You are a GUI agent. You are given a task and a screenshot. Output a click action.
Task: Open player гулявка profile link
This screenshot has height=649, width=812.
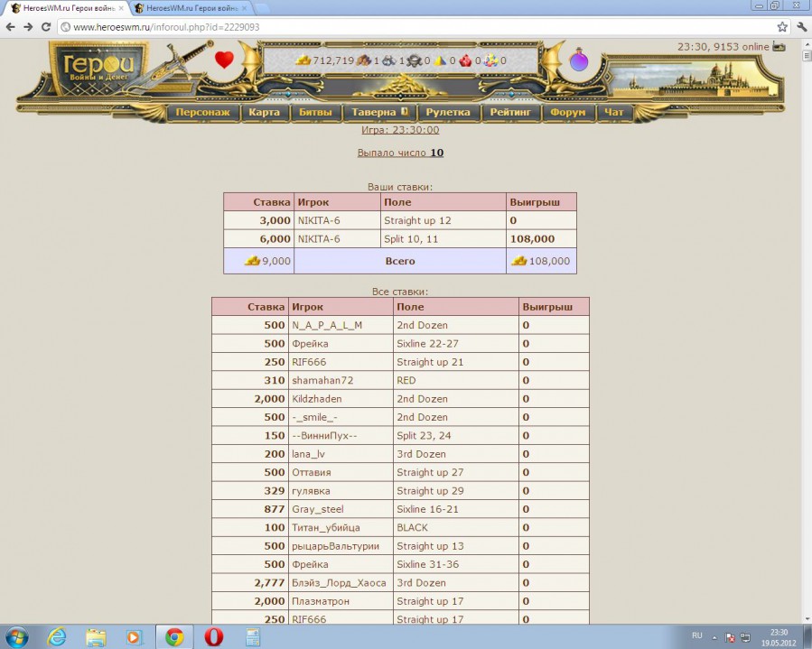[x=311, y=491]
